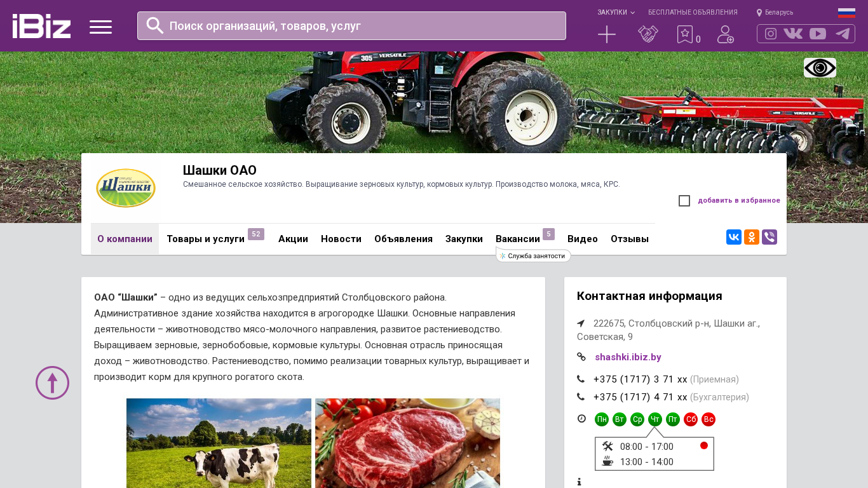This screenshot has height=488, width=868.
Task: Click the address text Советская, 9
Action: click(605, 337)
